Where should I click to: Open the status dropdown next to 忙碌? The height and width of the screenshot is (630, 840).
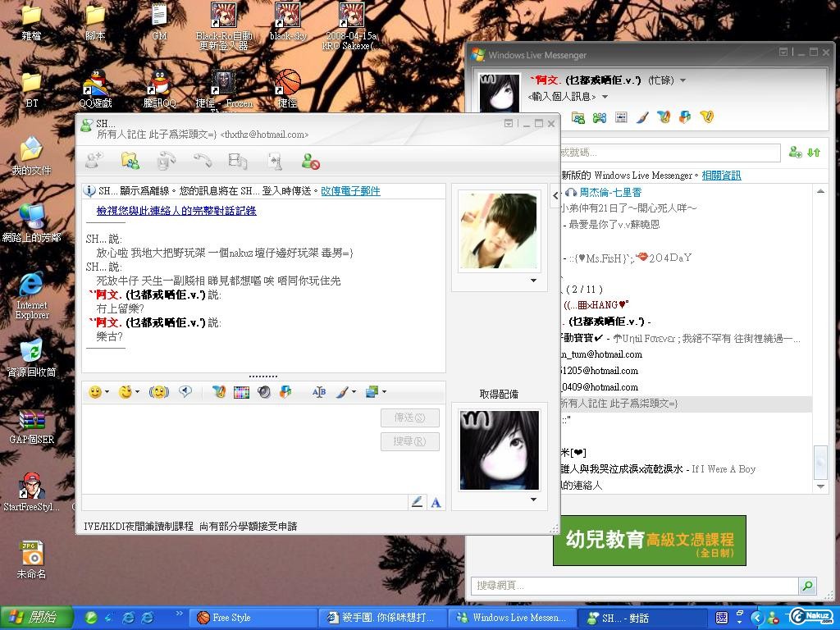click(x=683, y=81)
